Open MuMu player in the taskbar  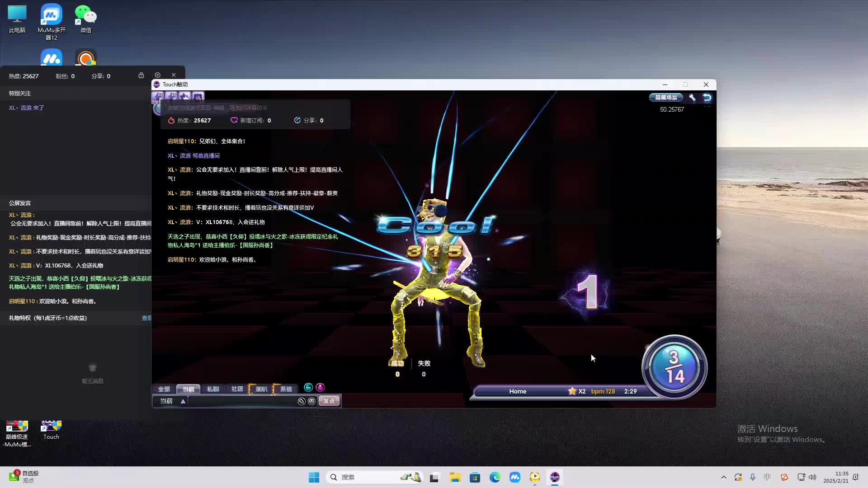click(x=514, y=477)
